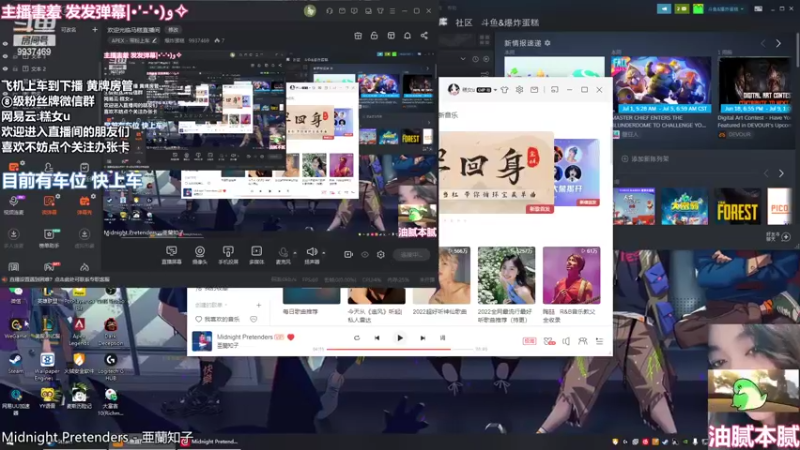
Task: Go to previous track in music player
Action: tap(377, 338)
